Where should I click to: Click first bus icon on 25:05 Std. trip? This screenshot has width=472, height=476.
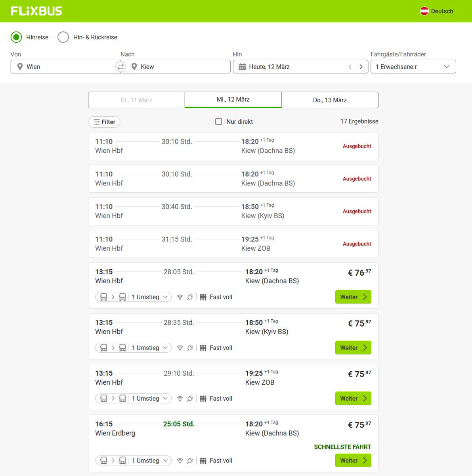[103, 461]
